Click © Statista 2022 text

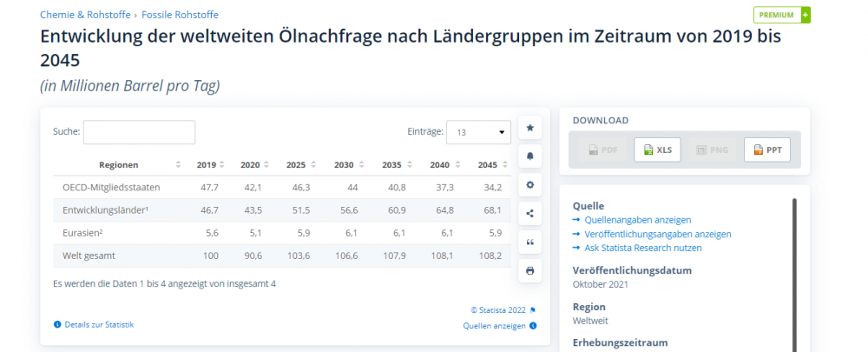499,310
